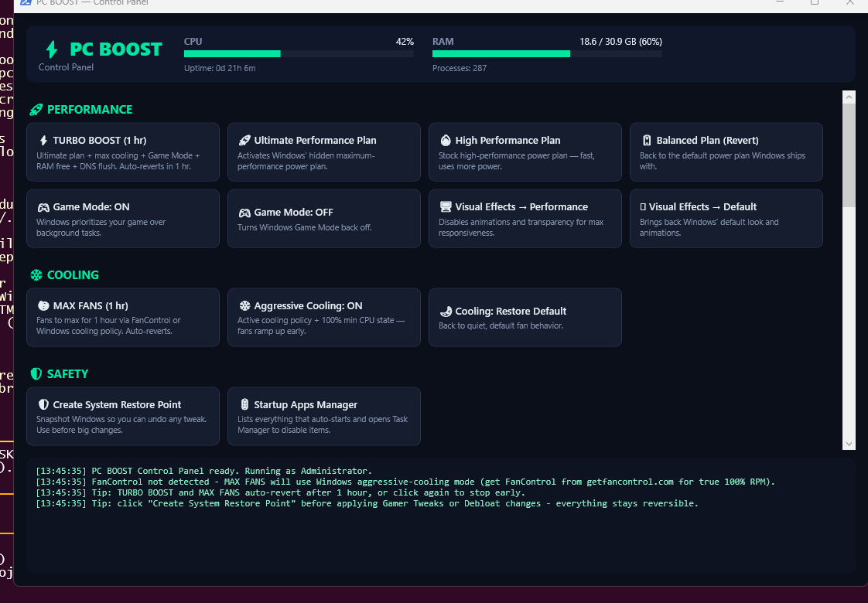Revert to Balanced Plan
This screenshot has height=603, width=868.
(x=726, y=152)
